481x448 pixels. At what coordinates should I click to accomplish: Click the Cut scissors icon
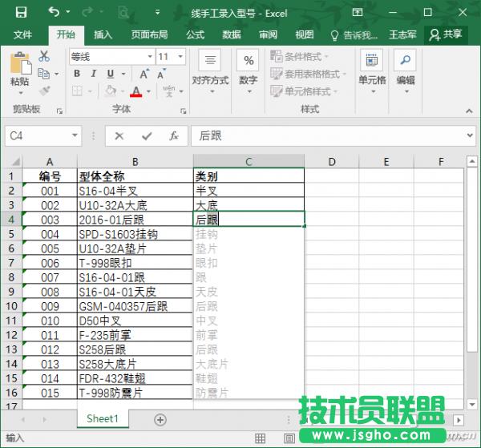pyautogui.click(x=44, y=56)
